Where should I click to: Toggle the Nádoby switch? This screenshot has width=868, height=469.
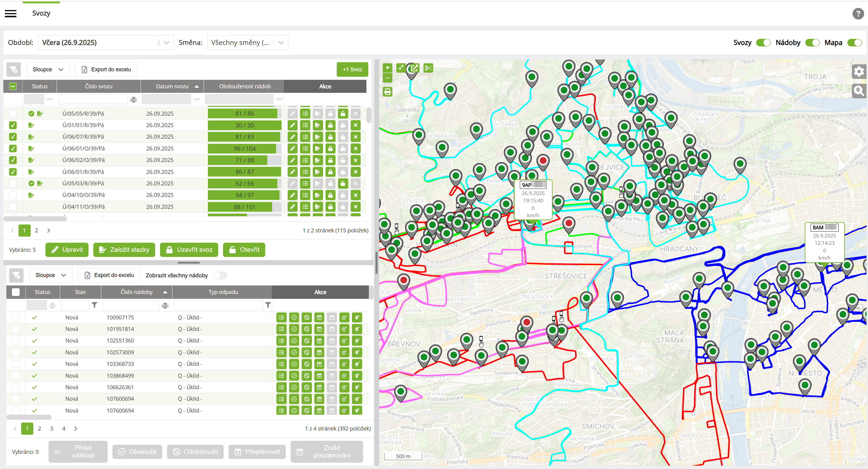812,43
